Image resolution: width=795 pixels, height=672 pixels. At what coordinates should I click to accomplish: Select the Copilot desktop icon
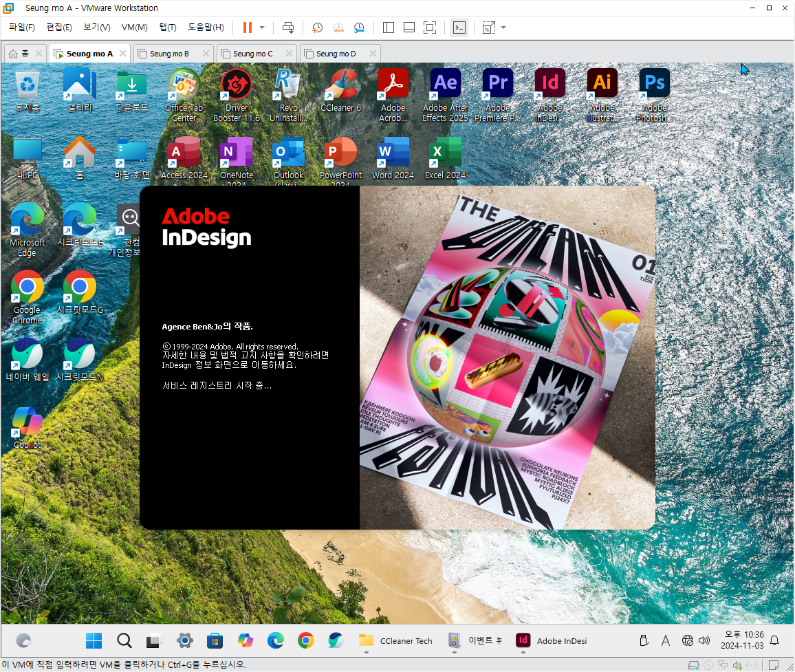point(28,428)
